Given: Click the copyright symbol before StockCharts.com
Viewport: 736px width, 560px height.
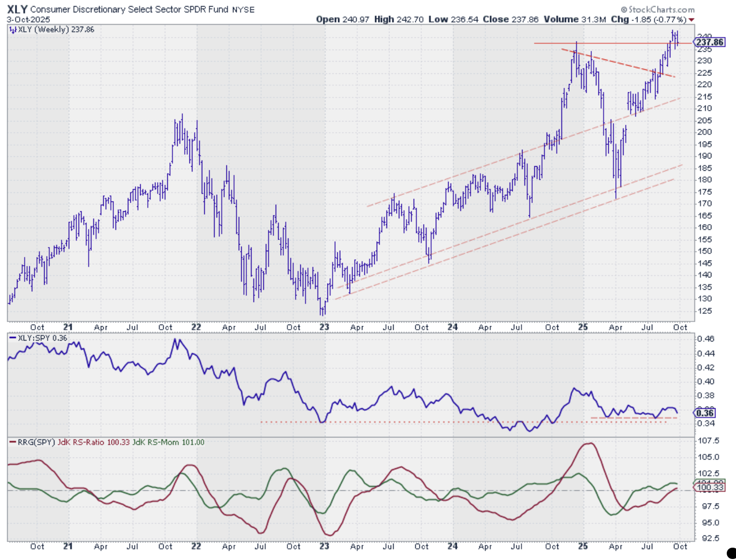Looking at the screenshot, I should pyautogui.click(x=624, y=10).
